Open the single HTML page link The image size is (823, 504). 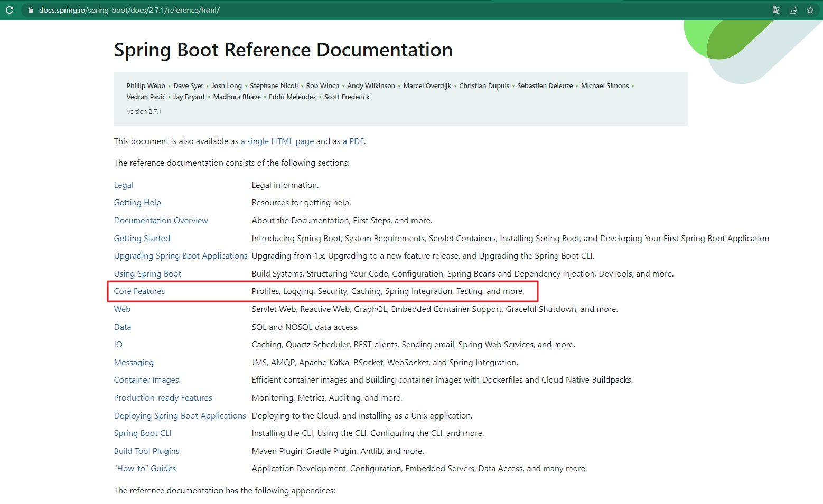tap(277, 141)
